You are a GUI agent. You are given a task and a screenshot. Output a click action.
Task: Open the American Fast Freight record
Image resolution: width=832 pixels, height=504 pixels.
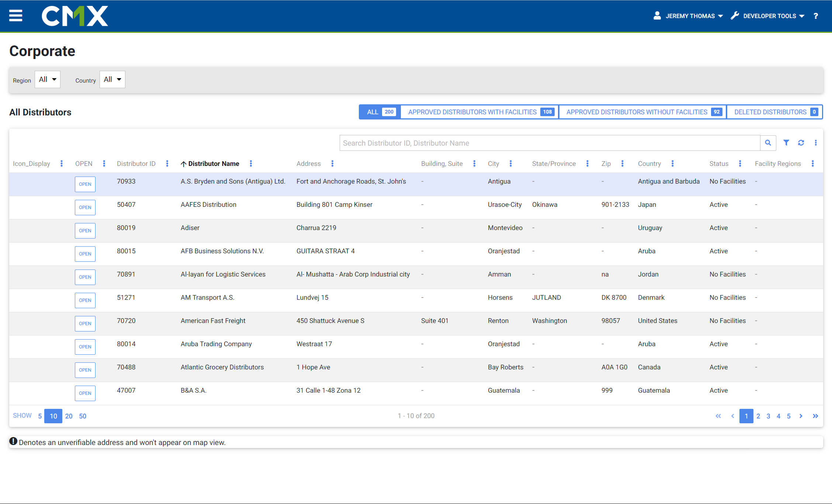coord(85,324)
